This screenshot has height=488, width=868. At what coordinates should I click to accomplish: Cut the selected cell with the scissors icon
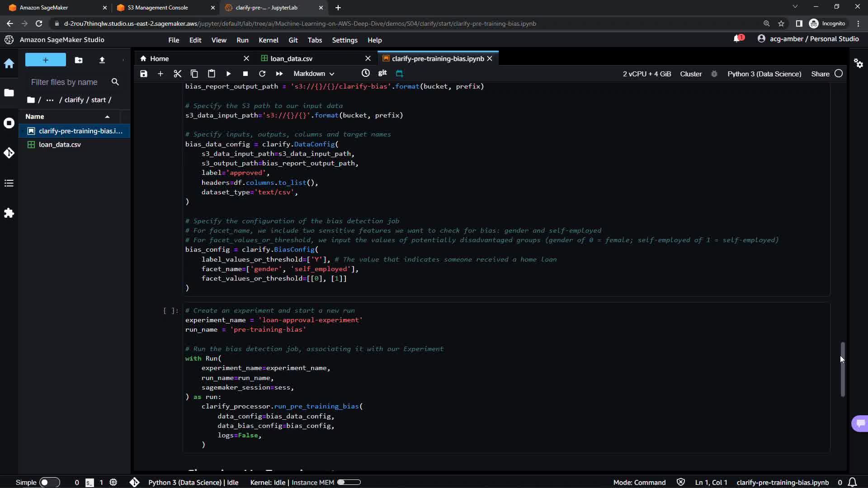(177, 74)
